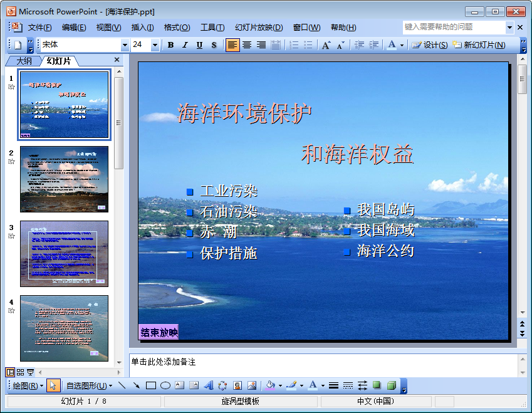Open the 视图(V) menu
This screenshot has width=532, height=413.
[x=108, y=28]
